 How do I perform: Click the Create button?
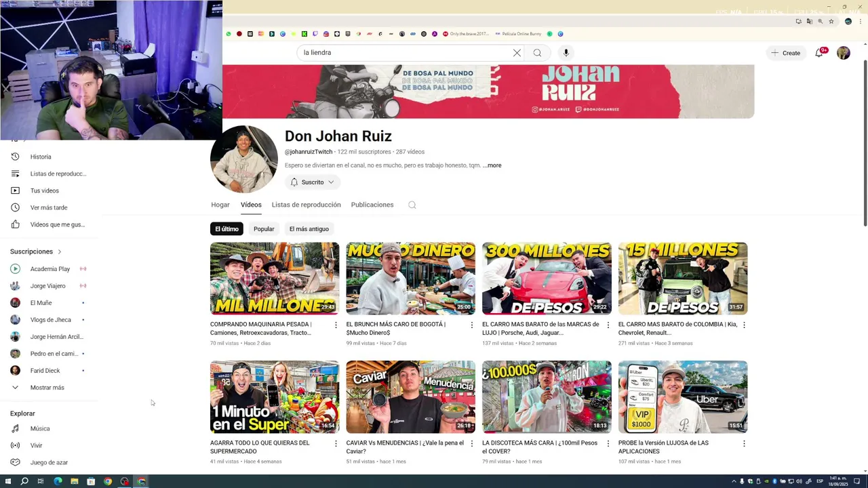click(785, 53)
